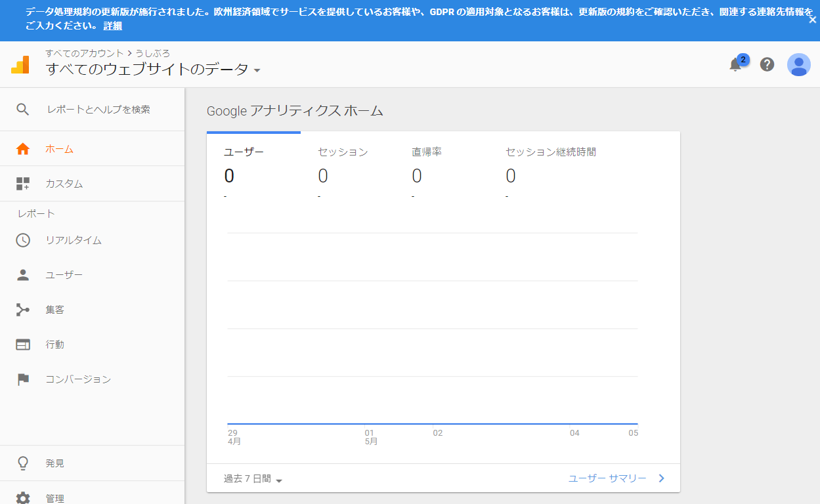The width and height of the screenshot is (820, 504).
Task: Click the 02 axis label on chart
Action: [438, 433]
